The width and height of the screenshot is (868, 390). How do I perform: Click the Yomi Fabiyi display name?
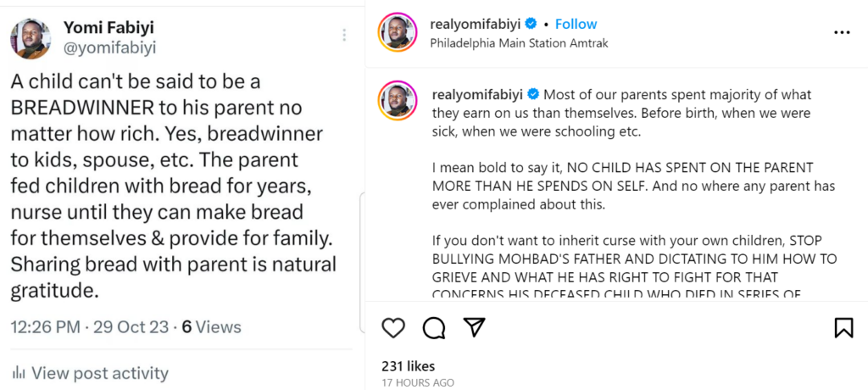(109, 28)
